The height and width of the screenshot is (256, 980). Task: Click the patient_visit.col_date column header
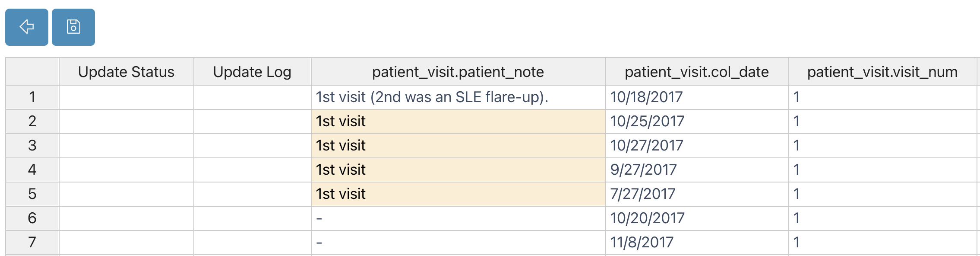(697, 72)
